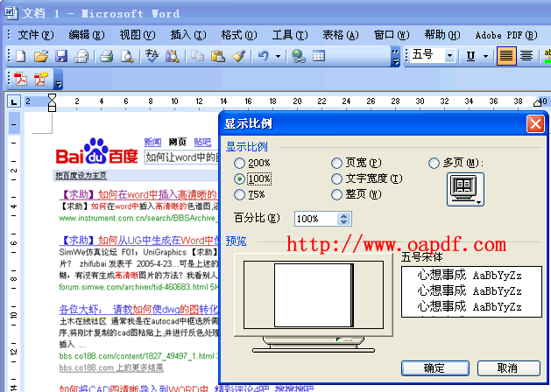Apply underline with the U button
Screen dimensions: 551x392
coord(470,56)
